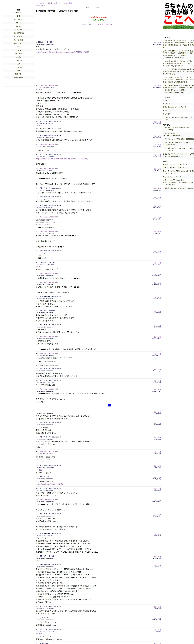
Task: Go to 女性論、男性論、セクハラ@5ch掲示板 board
Action: point(60,3)
